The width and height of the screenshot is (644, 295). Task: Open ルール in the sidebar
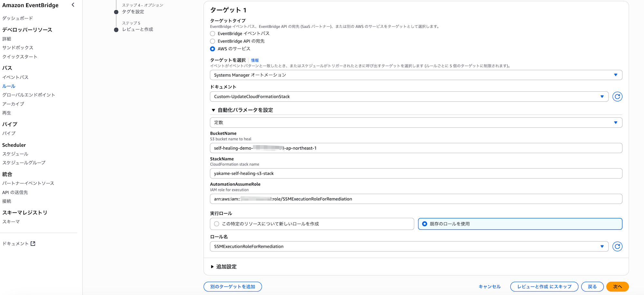point(9,86)
